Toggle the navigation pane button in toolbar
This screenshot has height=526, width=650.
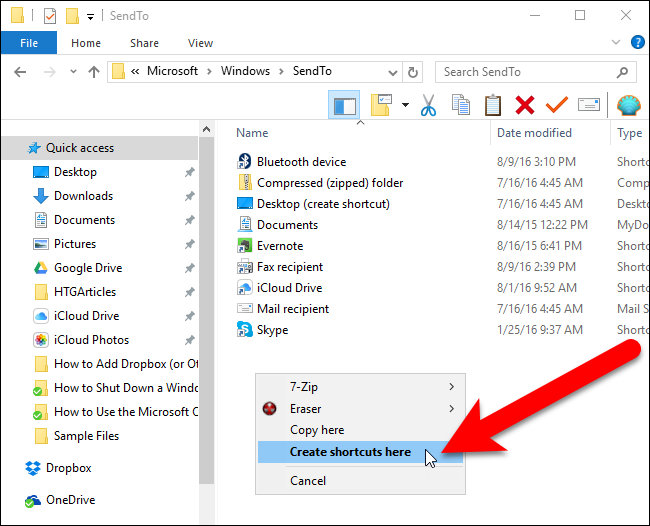tap(344, 105)
